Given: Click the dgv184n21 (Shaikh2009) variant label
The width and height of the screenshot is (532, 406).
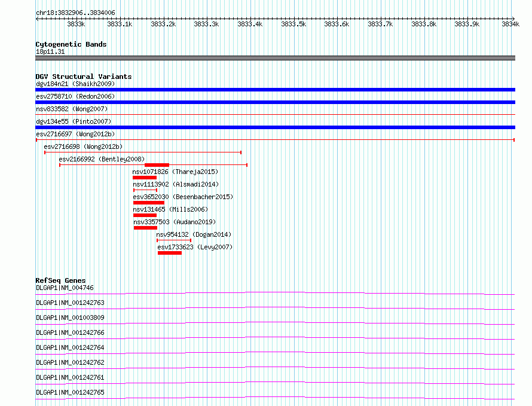Looking at the screenshot, I should tap(75, 84).
